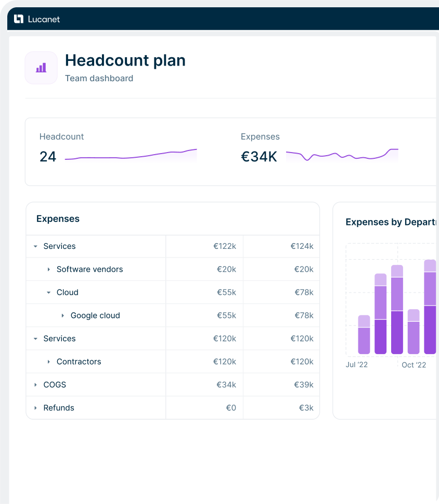Click the purple bar chart dashboard icon
The width and height of the screenshot is (439, 504).
41,68
